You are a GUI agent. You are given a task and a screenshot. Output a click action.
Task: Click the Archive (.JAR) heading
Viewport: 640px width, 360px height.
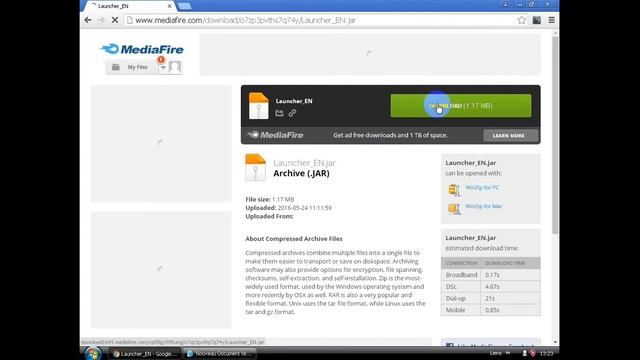pos(301,173)
